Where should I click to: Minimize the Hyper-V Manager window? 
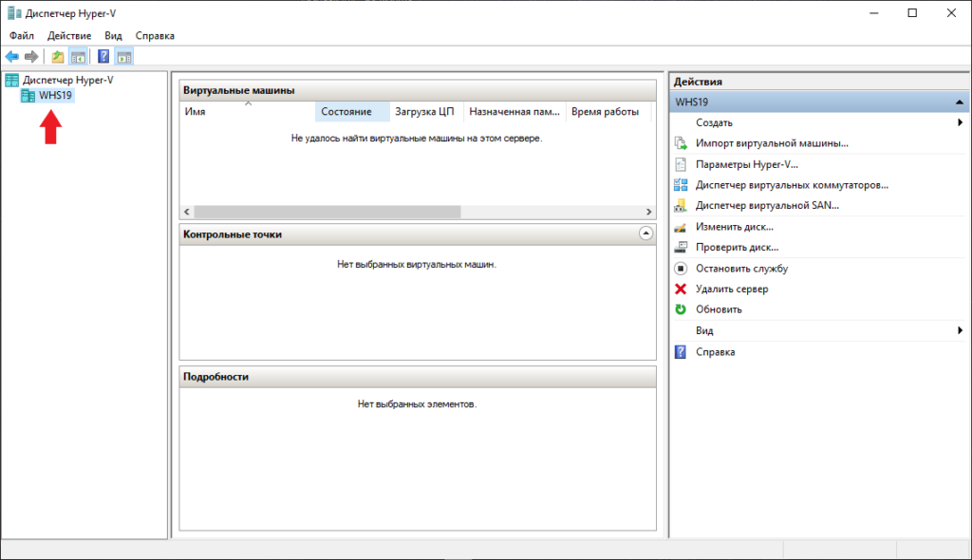873,13
